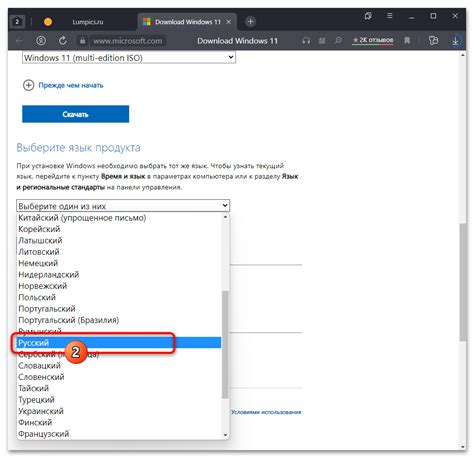This screenshot has width=474, height=458.
Task: Go back with the browser back arrow
Action: (19, 41)
